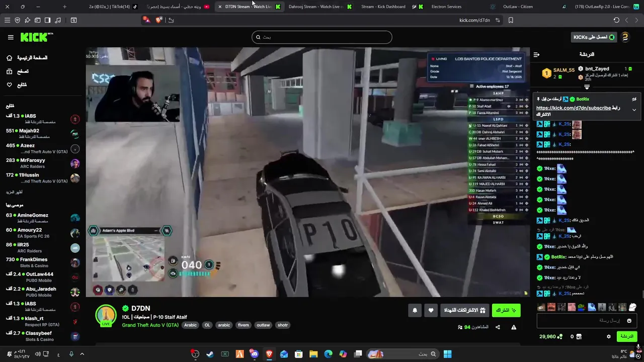The image size is (644, 362).
Task: Toggle the pinned message visibility eye icon
Action: (x=634, y=99)
